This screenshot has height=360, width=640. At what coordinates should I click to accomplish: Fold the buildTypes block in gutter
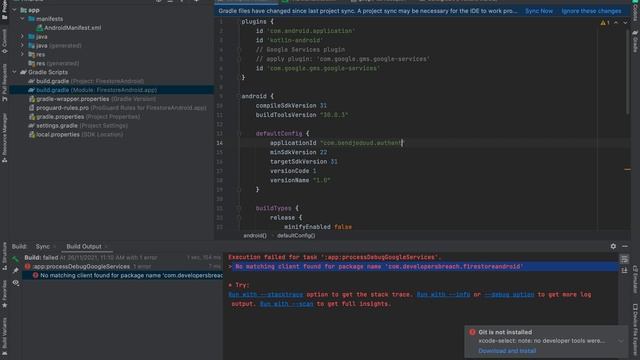coord(239,208)
